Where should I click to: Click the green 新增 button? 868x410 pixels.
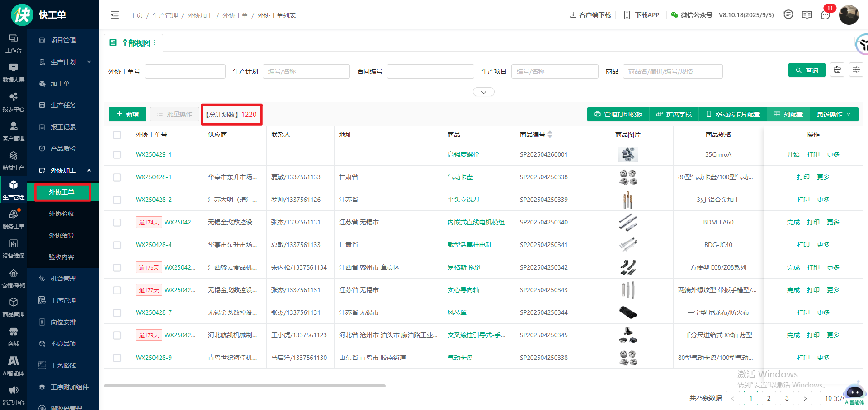coord(127,114)
